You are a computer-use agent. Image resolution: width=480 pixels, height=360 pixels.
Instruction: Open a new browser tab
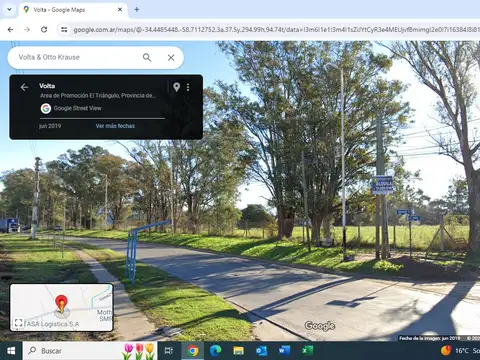coord(137,10)
